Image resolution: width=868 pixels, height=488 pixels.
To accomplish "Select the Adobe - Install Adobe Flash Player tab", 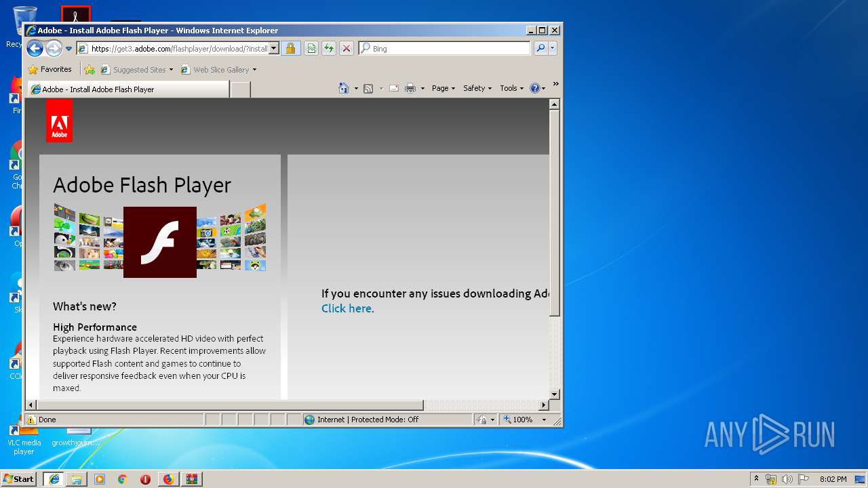I will (x=129, y=89).
